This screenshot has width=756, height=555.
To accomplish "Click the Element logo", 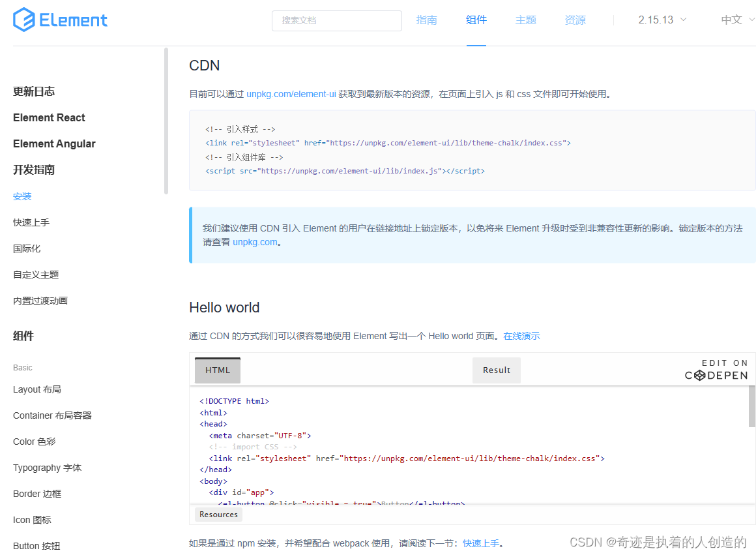I will coord(60,20).
